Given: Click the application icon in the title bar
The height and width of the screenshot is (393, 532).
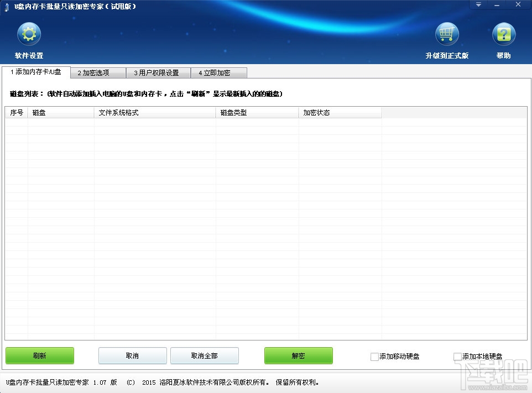Looking at the screenshot, I should 6,6.
